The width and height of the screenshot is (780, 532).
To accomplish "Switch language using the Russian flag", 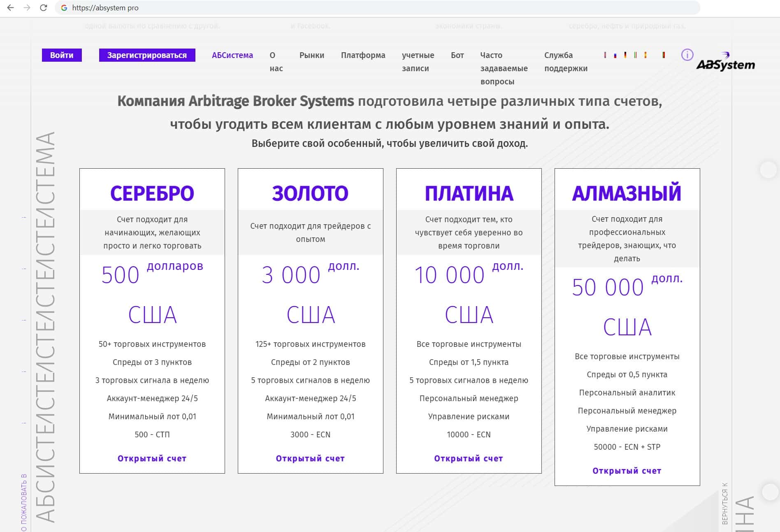I will coord(615,55).
